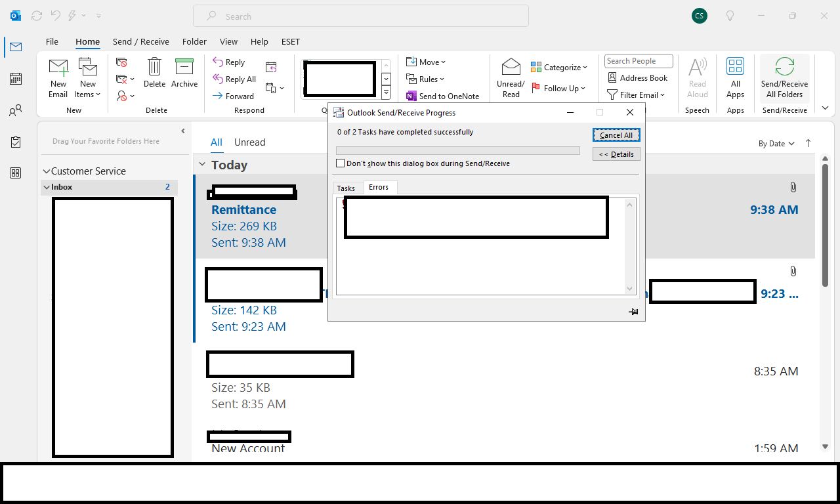Click attachment paperclip on Remittance email

coord(793,188)
